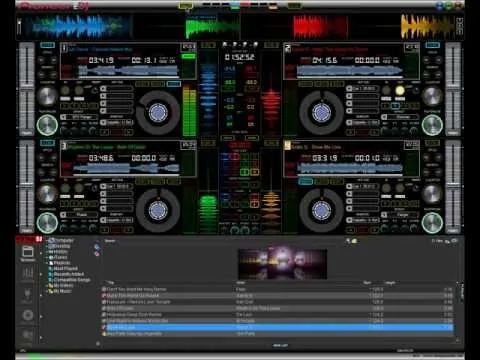Hit the silver cue knob on deck 1

coord(47,97)
